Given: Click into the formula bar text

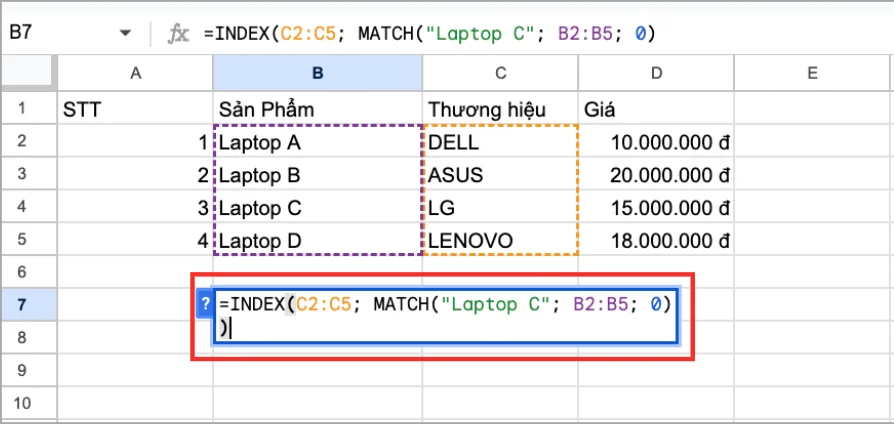Looking at the screenshot, I should 429,34.
